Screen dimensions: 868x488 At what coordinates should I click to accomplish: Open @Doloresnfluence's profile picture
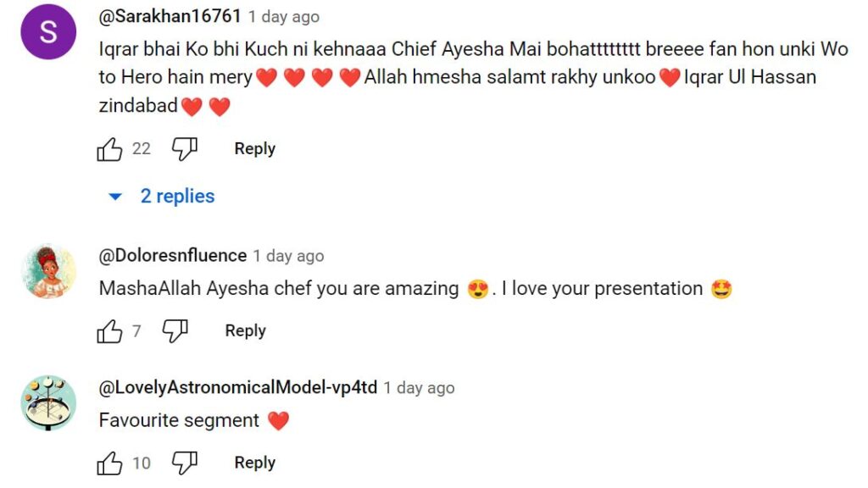coord(48,271)
